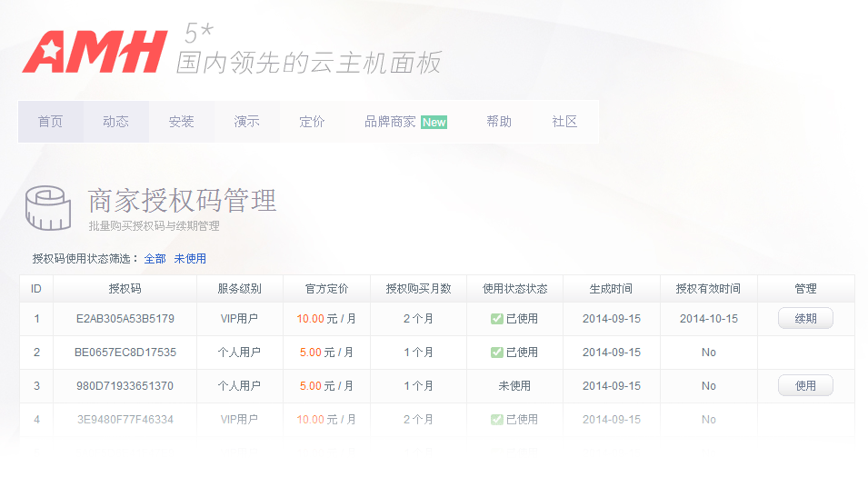
Task: Open the 首页 menu item
Action: [51, 122]
